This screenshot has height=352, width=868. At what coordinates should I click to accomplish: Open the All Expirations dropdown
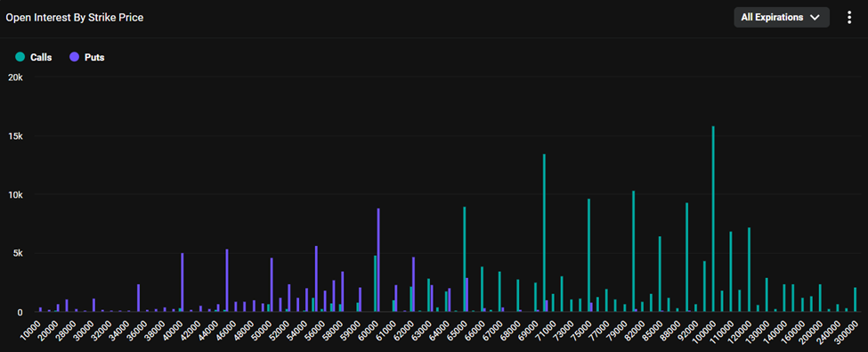point(781,17)
